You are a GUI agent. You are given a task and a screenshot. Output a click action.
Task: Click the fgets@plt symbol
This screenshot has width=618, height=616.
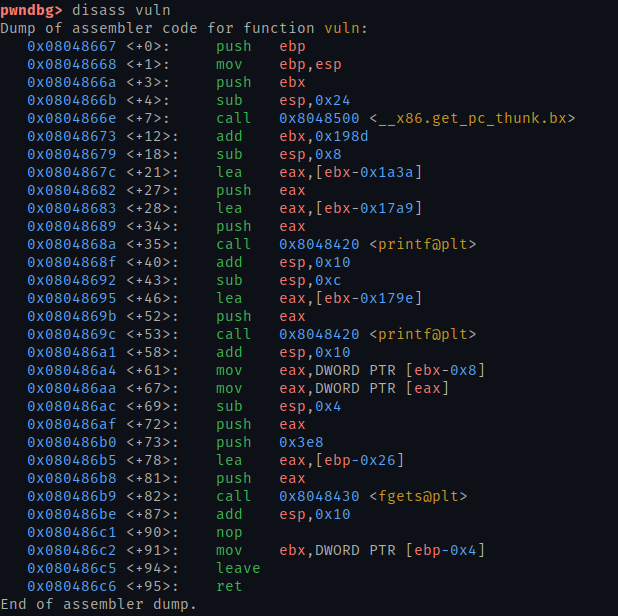pos(418,497)
